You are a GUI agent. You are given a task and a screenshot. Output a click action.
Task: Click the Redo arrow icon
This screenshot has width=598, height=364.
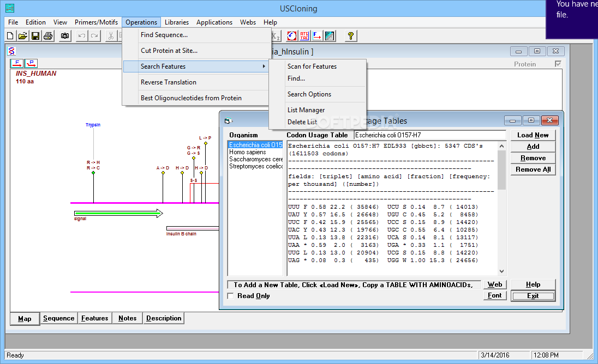(x=94, y=36)
